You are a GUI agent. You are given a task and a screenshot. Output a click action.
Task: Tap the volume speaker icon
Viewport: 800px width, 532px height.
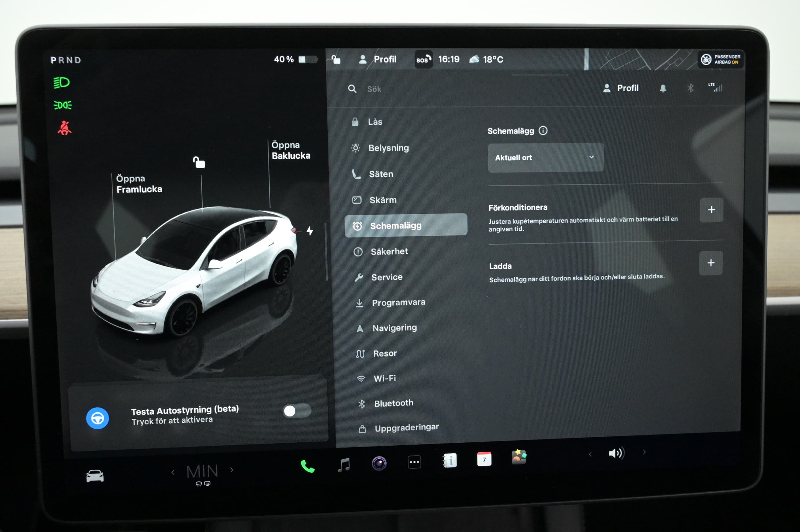[x=616, y=453]
